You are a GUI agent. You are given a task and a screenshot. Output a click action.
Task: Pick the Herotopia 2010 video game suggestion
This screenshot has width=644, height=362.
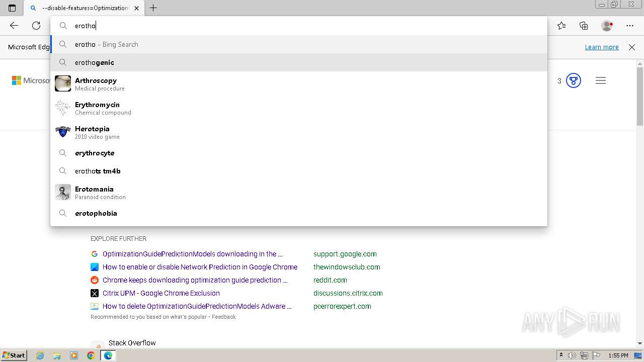[299, 132]
